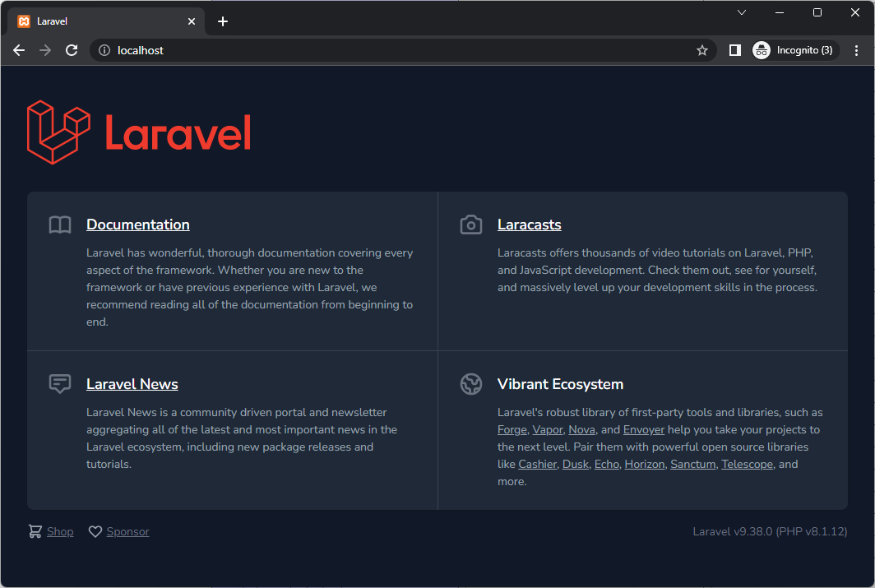Open the Laravel News link
Screen dimensions: 875x588
tap(132, 384)
